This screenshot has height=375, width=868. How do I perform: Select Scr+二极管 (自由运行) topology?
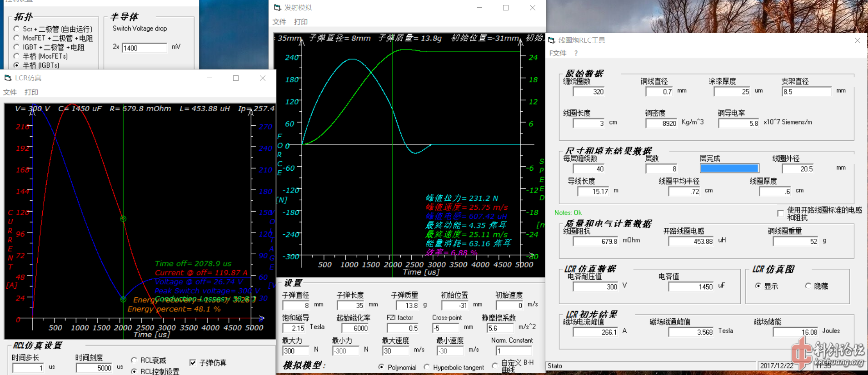[17, 29]
